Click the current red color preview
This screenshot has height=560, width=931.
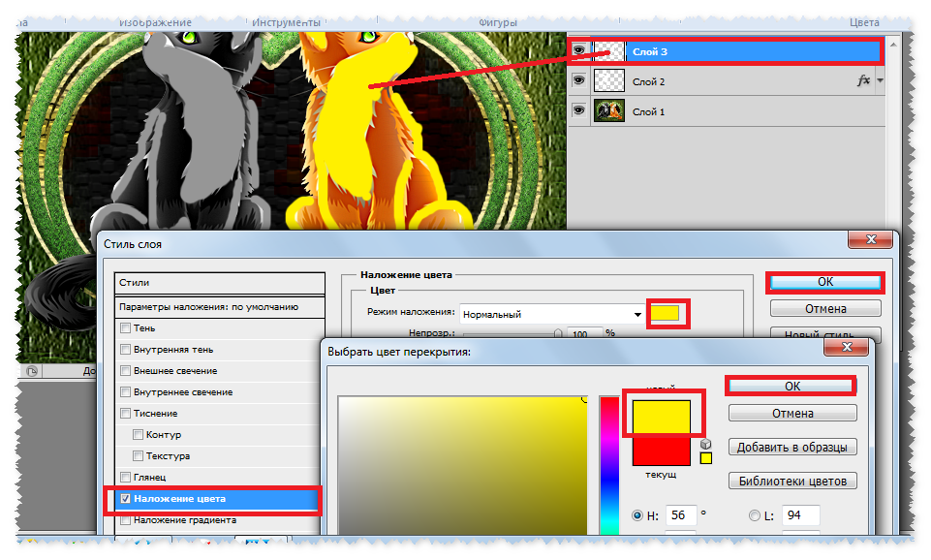coord(662,450)
